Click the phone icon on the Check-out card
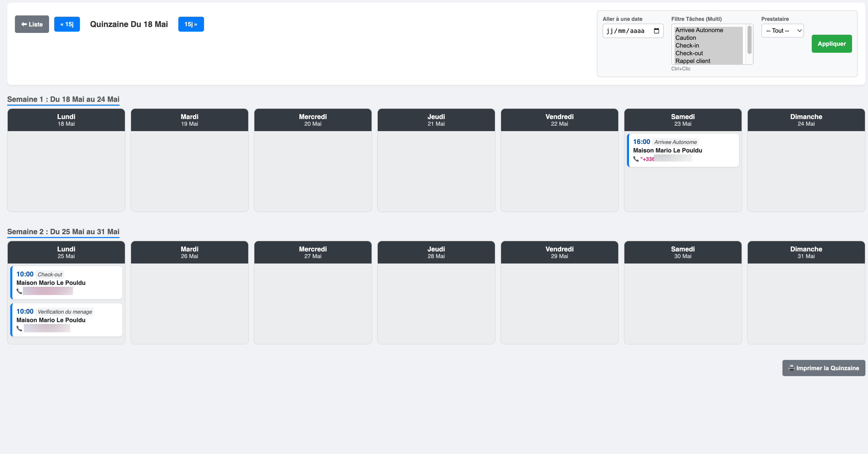868x454 pixels. [19, 292]
